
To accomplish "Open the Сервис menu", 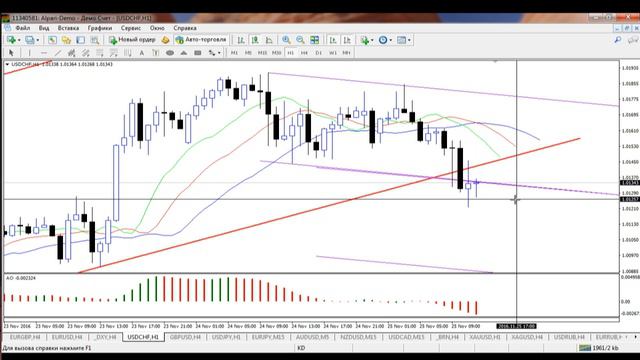I will 131,28.
